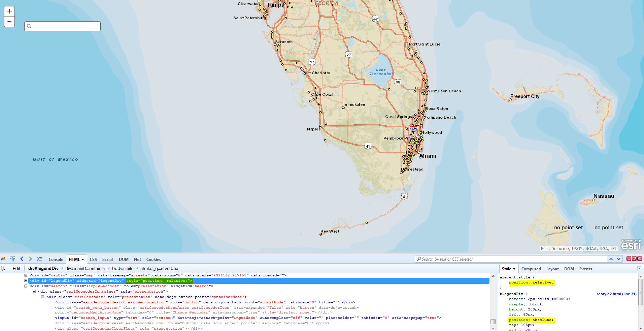Go forward with the Firebug right arrow
The height and width of the screenshot is (331, 644).
coord(30,259)
